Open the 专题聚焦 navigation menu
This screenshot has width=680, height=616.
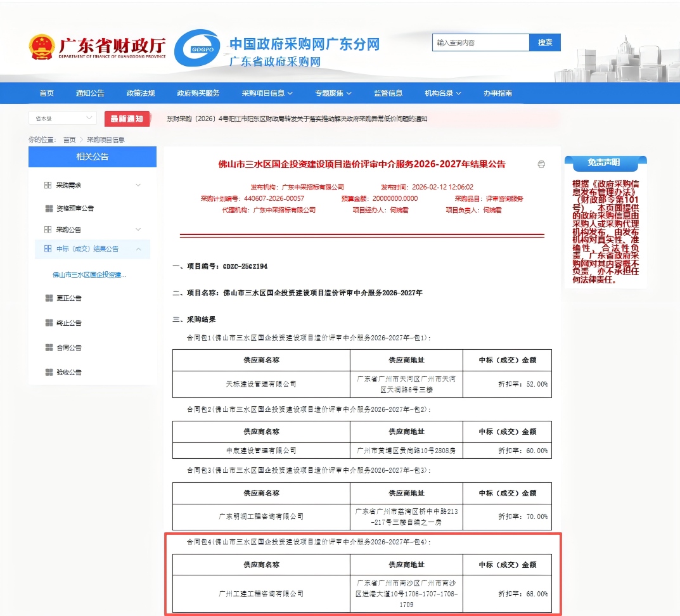click(x=333, y=93)
